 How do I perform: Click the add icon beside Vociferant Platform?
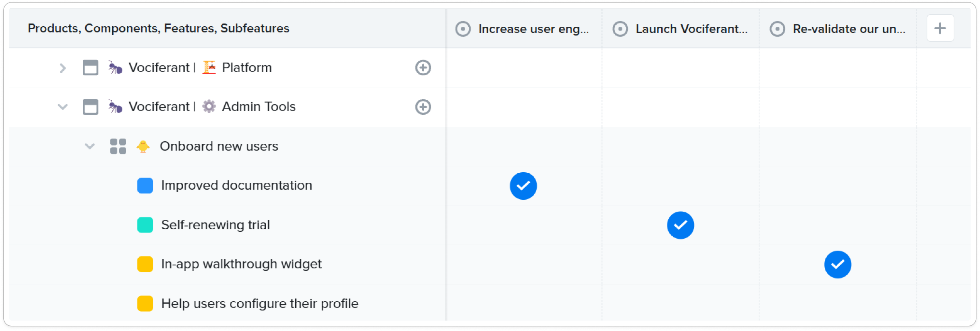click(423, 68)
